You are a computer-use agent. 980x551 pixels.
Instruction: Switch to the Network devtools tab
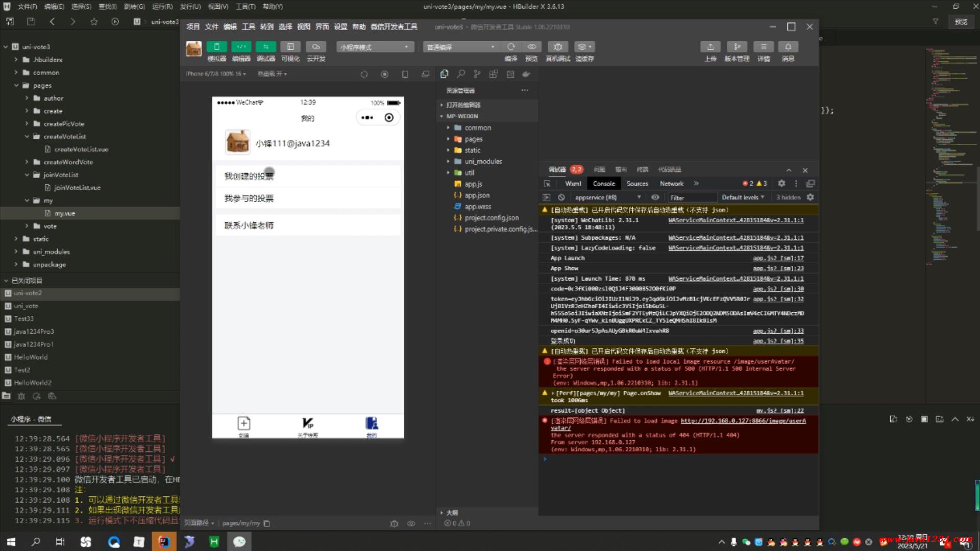[672, 184]
